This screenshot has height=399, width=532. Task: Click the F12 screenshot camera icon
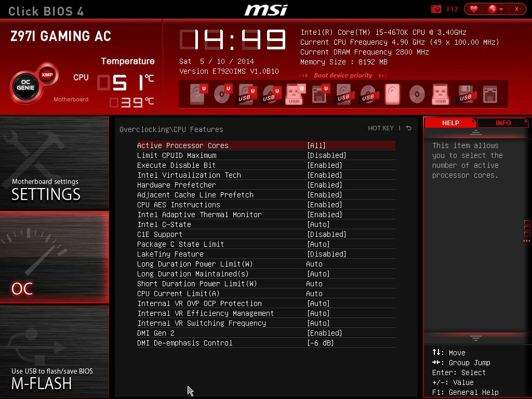pyautogui.click(x=436, y=9)
